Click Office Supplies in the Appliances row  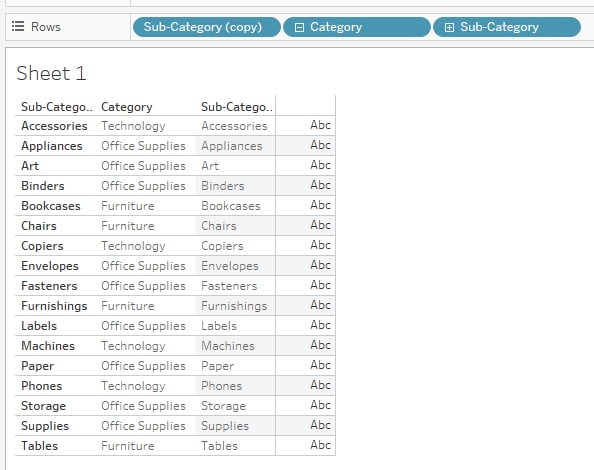pyautogui.click(x=143, y=146)
